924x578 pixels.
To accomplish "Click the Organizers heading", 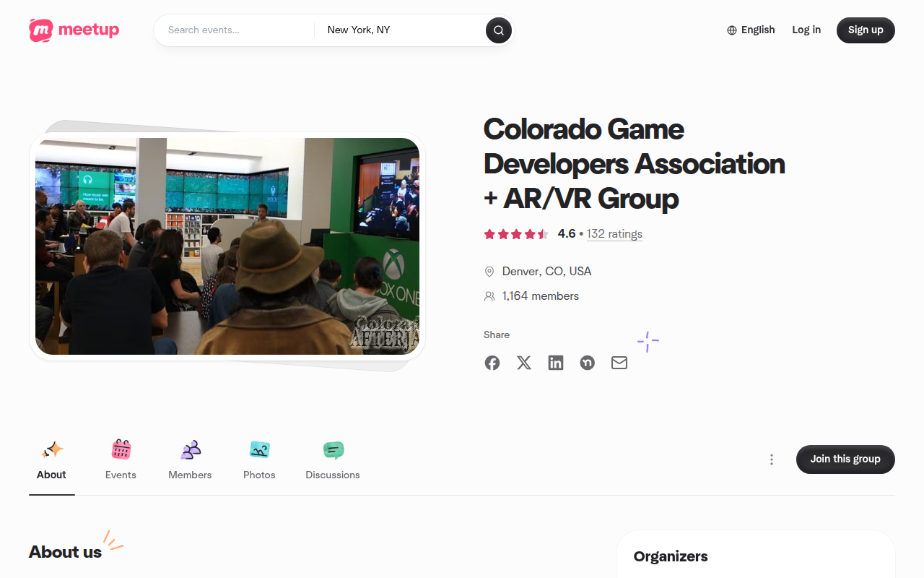I will pos(671,556).
